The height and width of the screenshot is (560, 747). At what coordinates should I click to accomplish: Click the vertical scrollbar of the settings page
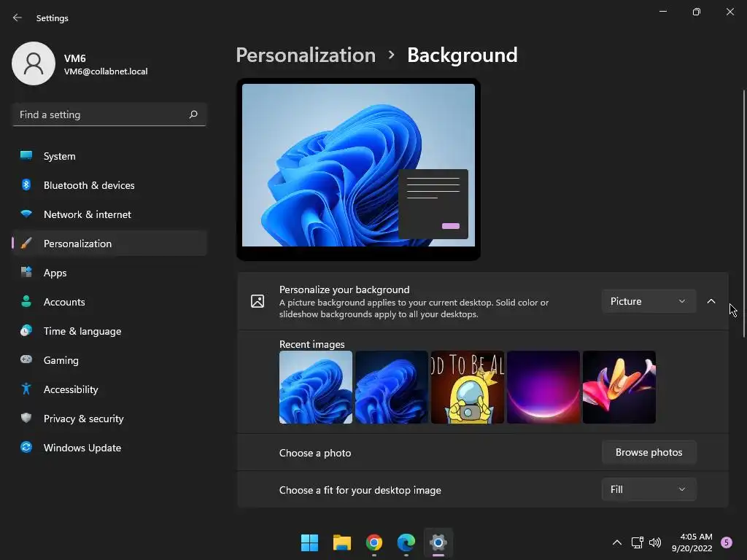(x=743, y=214)
